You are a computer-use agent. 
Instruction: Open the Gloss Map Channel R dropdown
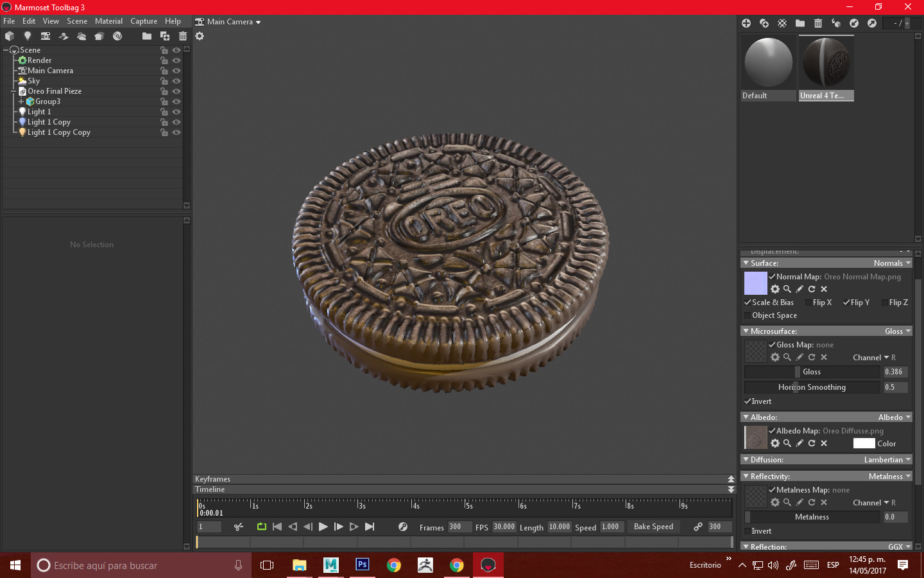(874, 358)
